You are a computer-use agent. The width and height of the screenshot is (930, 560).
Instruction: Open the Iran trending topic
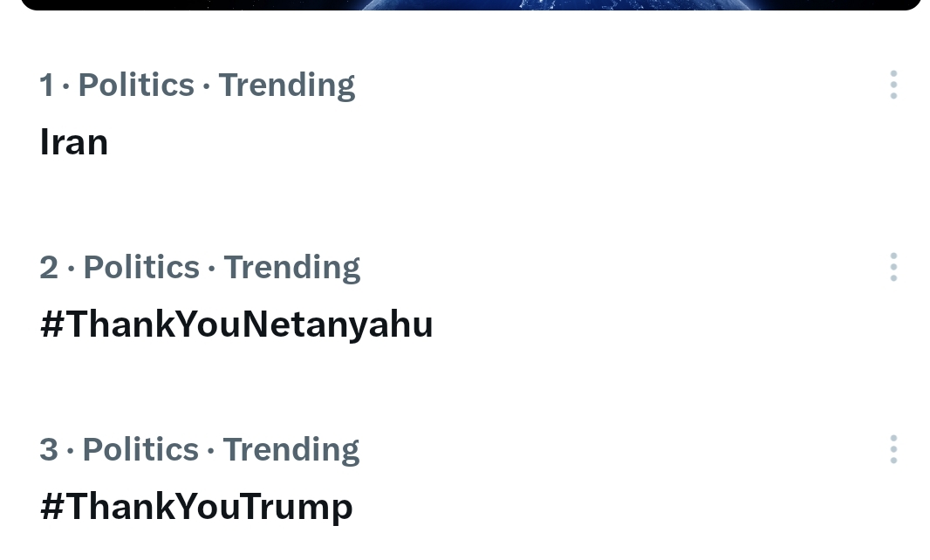74,142
